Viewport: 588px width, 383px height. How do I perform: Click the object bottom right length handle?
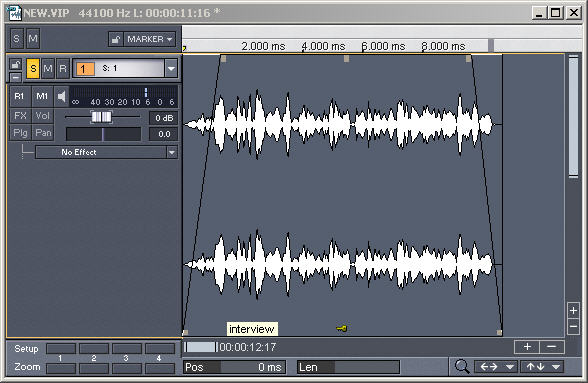(x=499, y=332)
